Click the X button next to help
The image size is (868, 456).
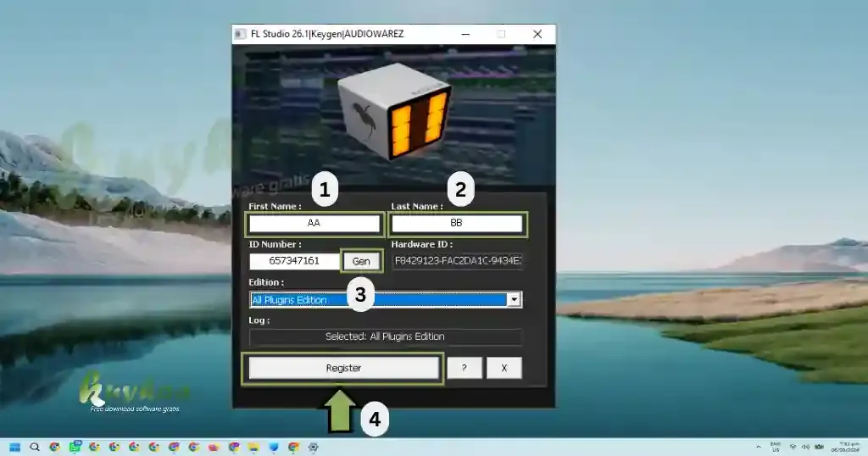pos(504,368)
